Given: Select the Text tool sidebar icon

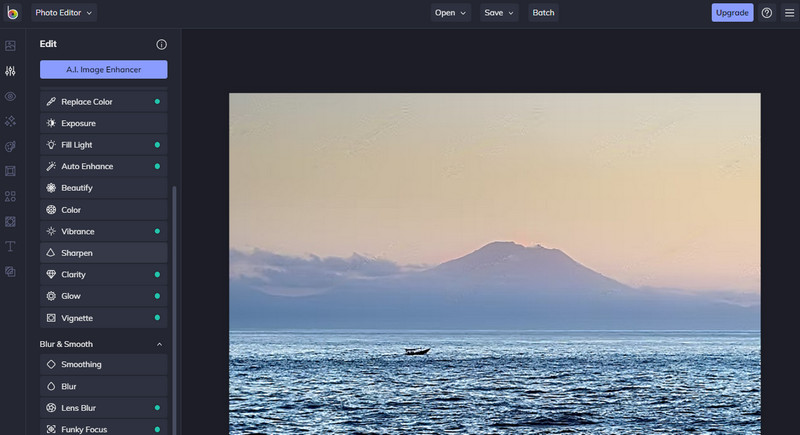Looking at the screenshot, I should [x=11, y=246].
